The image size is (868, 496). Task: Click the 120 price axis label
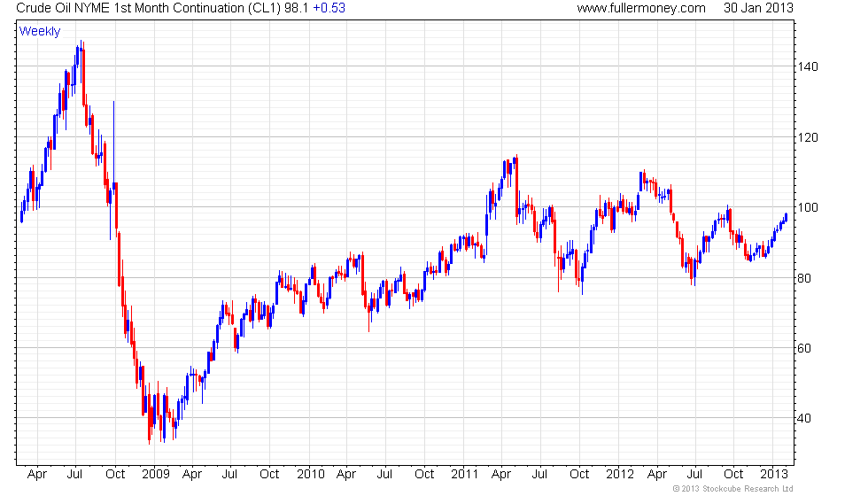tap(808, 137)
